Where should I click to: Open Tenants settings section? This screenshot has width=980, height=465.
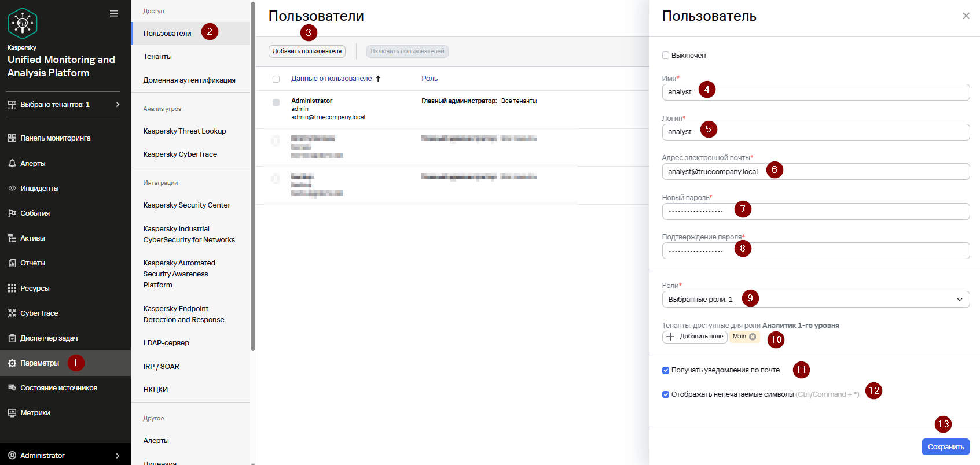click(157, 57)
